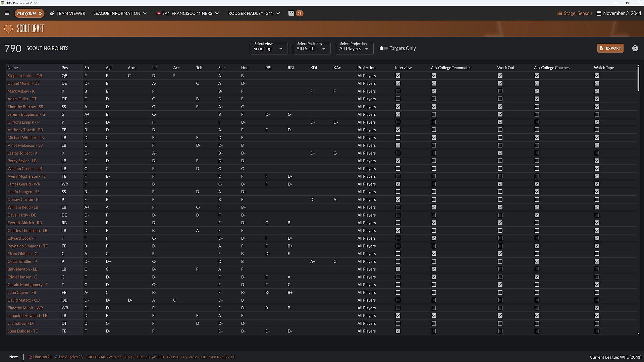Click the Scout Draft shield logo
This screenshot has height=362, width=644.
pyautogui.click(x=8, y=28)
